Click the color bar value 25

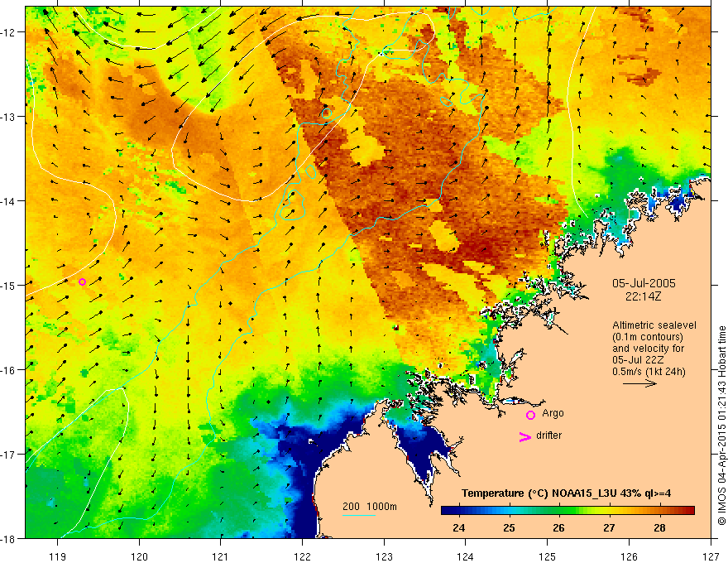(x=509, y=527)
